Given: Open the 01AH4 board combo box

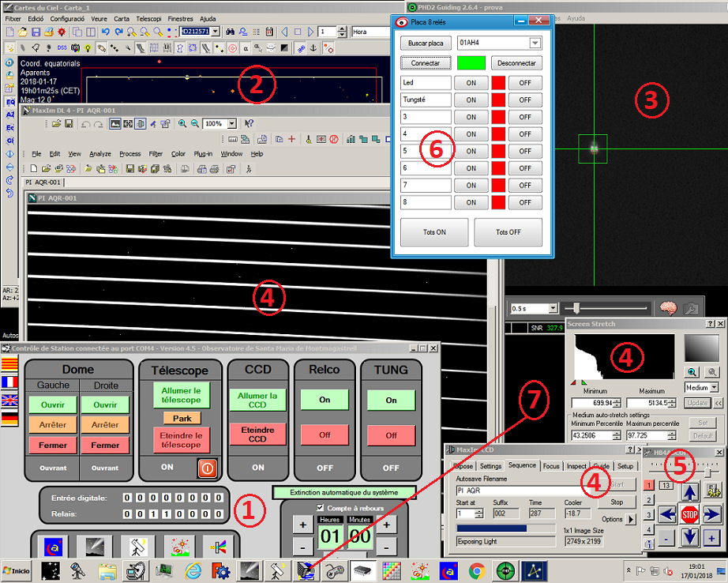Looking at the screenshot, I should point(535,43).
